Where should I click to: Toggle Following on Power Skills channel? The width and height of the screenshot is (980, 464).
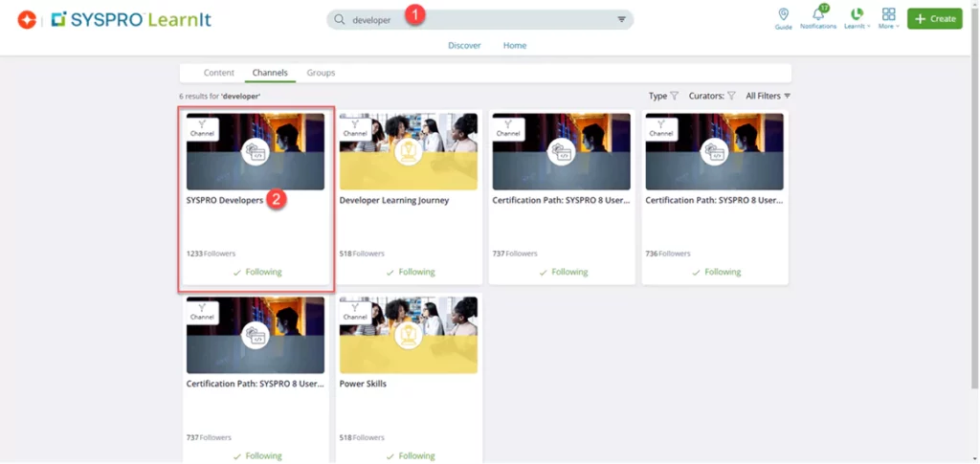[x=410, y=455]
